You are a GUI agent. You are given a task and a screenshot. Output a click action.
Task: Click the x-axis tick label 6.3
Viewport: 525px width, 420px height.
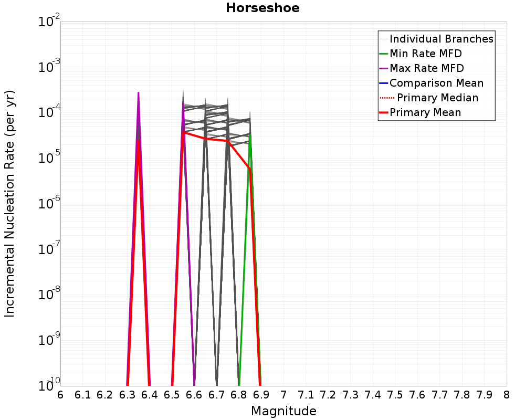click(x=127, y=395)
